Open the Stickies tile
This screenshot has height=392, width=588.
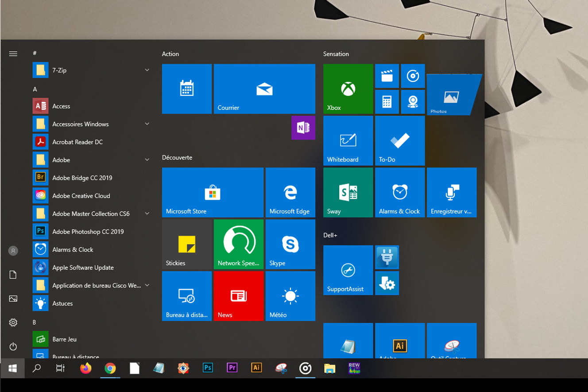[187, 244]
